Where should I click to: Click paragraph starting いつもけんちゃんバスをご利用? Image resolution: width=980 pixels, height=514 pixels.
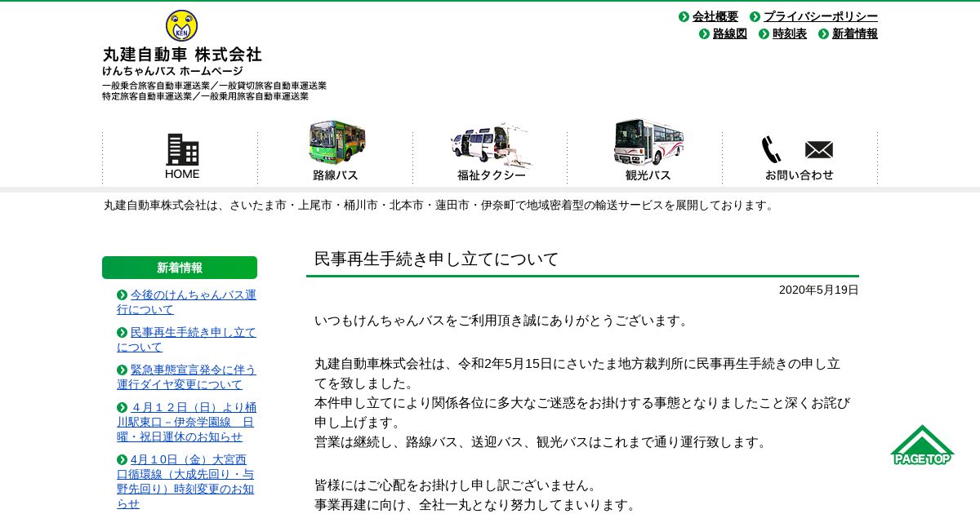pos(503,321)
